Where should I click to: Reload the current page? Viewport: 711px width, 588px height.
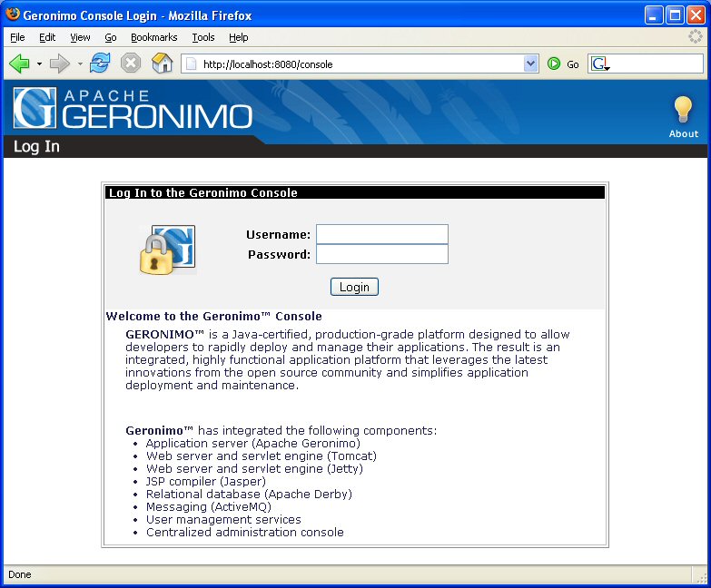(x=100, y=63)
